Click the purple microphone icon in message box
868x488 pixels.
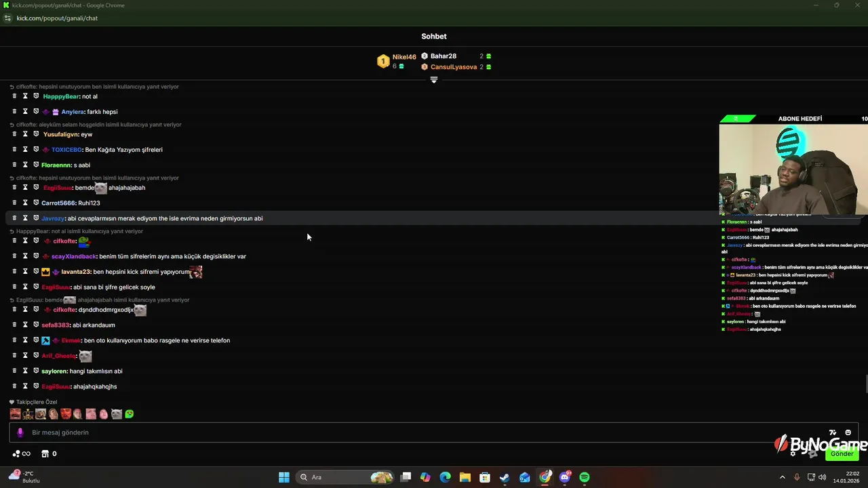20,432
